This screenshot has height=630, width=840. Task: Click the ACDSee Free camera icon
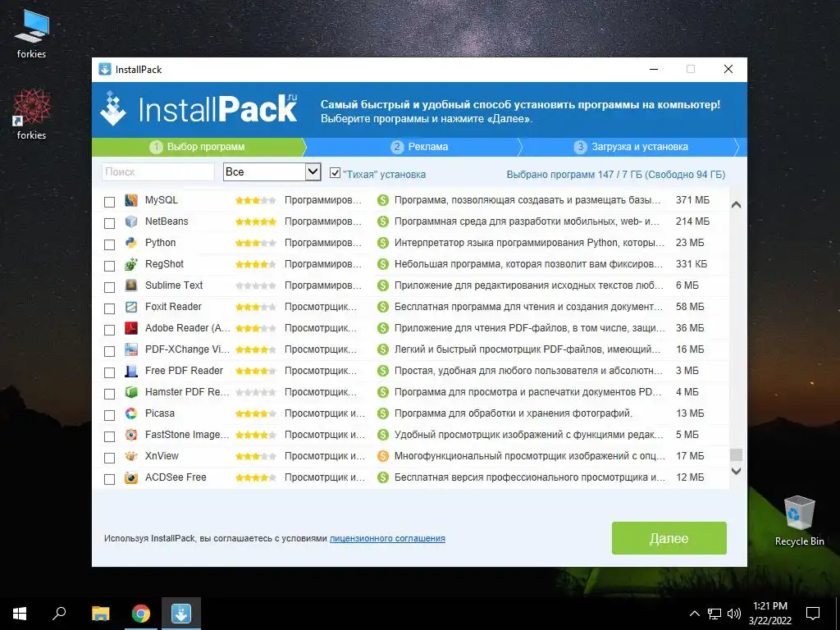[131, 477]
